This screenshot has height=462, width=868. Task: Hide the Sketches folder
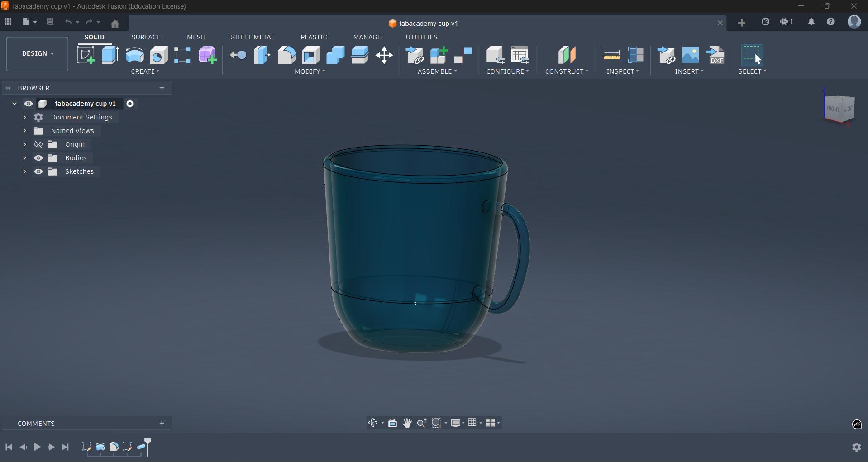click(39, 171)
